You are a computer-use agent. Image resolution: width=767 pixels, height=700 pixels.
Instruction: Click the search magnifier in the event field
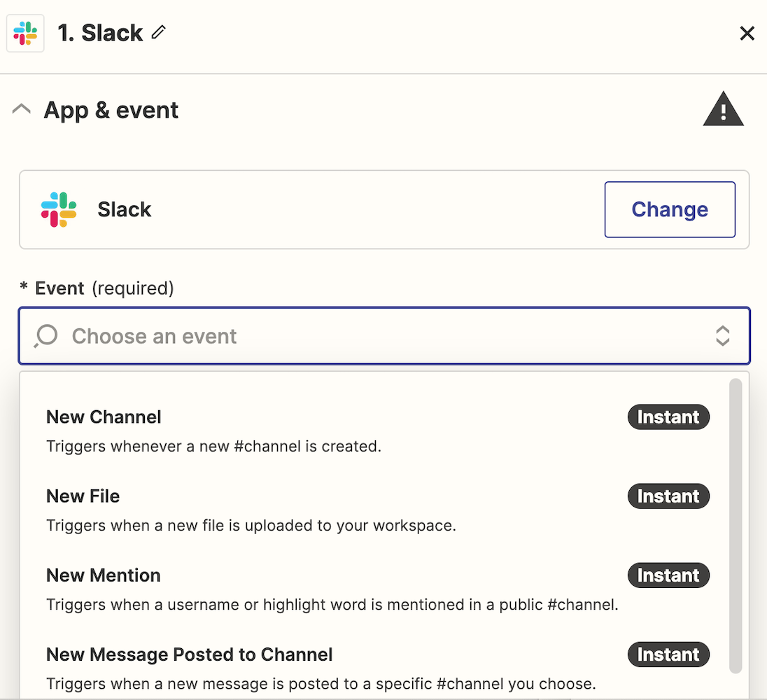click(46, 336)
